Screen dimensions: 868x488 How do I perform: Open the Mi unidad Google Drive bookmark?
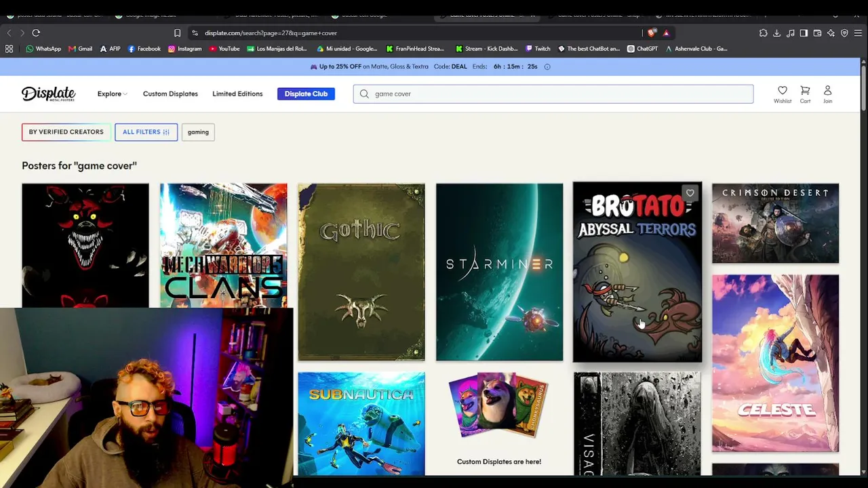[x=347, y=49]
